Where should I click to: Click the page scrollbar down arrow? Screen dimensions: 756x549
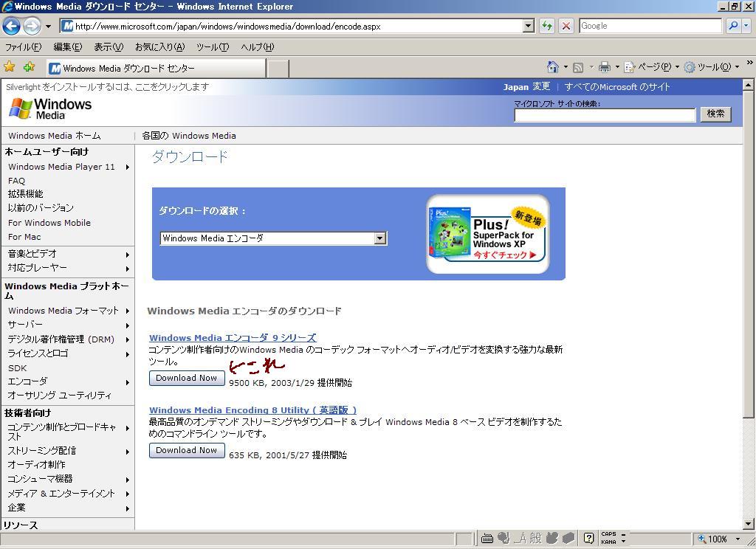pyautogui.click(x=748, y=523)
